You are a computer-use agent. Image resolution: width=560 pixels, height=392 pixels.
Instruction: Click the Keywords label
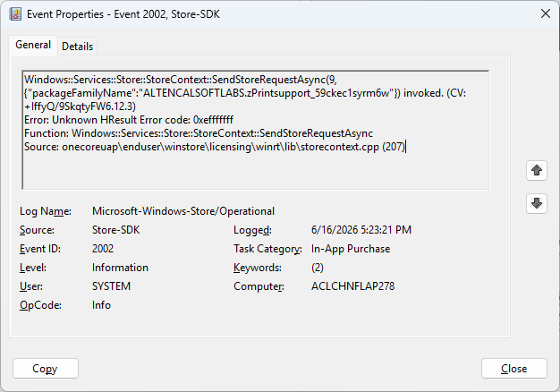[x=258, y=268]
